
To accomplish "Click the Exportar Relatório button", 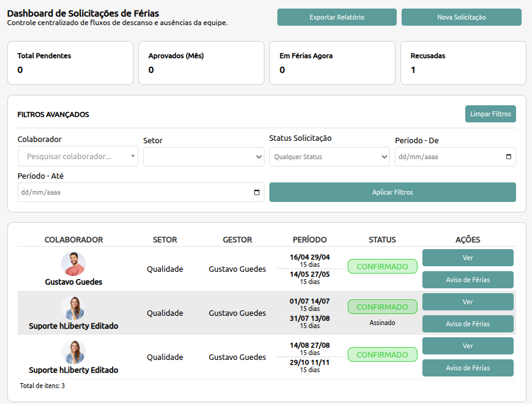I will point(337,17).
